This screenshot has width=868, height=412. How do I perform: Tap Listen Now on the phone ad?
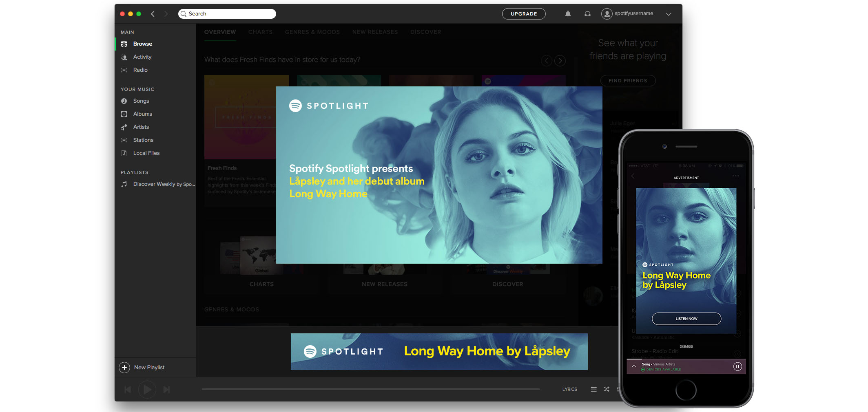[686, 319]
